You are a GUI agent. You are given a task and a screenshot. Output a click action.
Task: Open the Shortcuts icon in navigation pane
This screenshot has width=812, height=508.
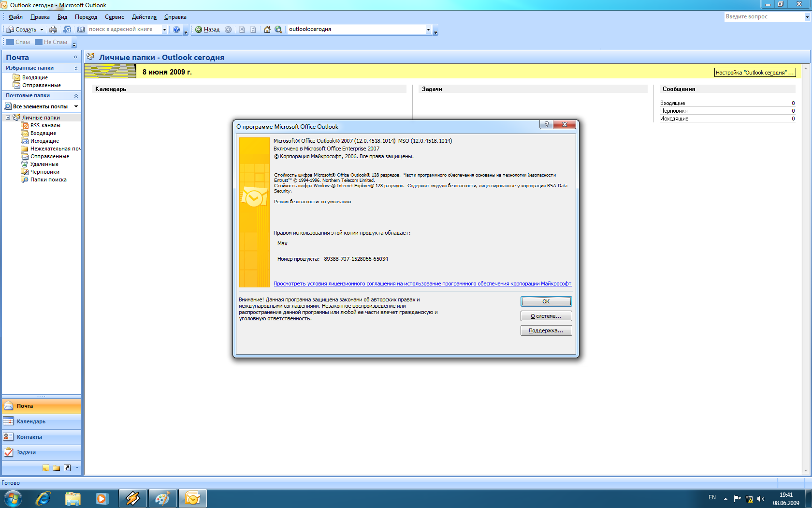click(x=67, y=468)
